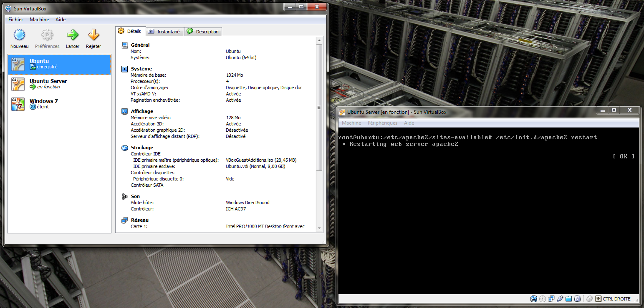This screenshot has height=308, width=644.
Task: Launch VM with the Lancer arrow icon
Action: (73, 35)
